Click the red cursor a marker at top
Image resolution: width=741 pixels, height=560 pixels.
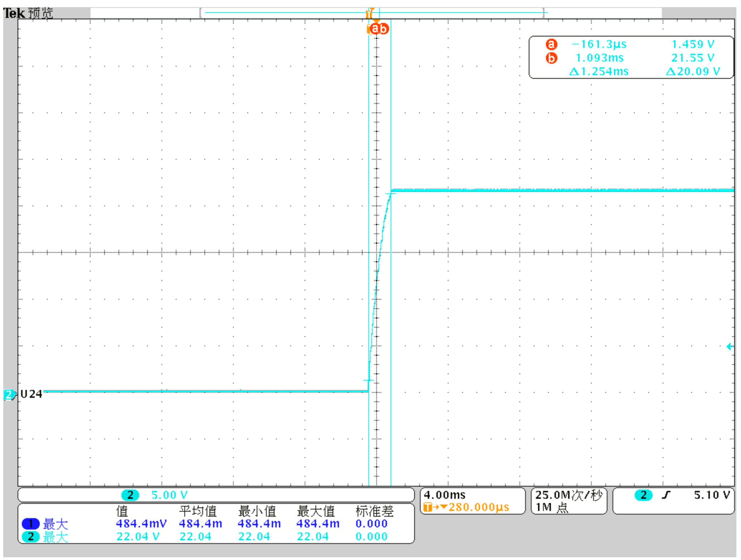375,29
